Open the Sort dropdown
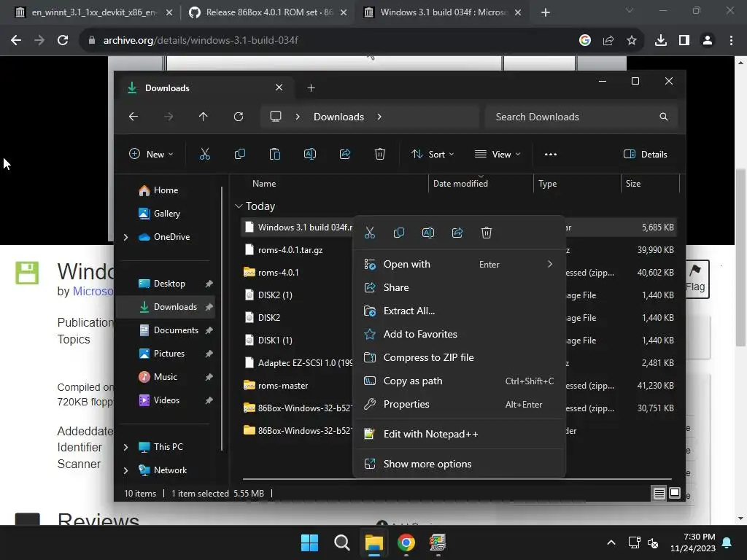This screenshot has width=747, height=560. coord(433,155)
